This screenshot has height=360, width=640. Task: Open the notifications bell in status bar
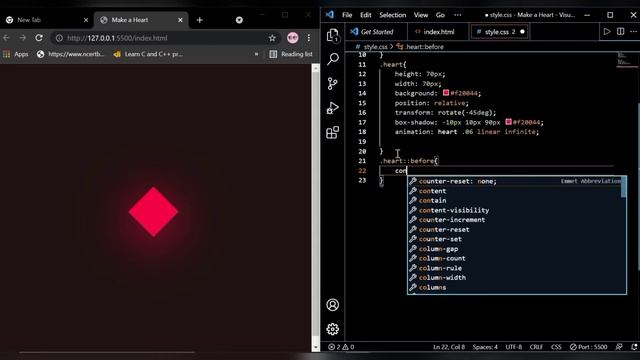tap(634, 347)
